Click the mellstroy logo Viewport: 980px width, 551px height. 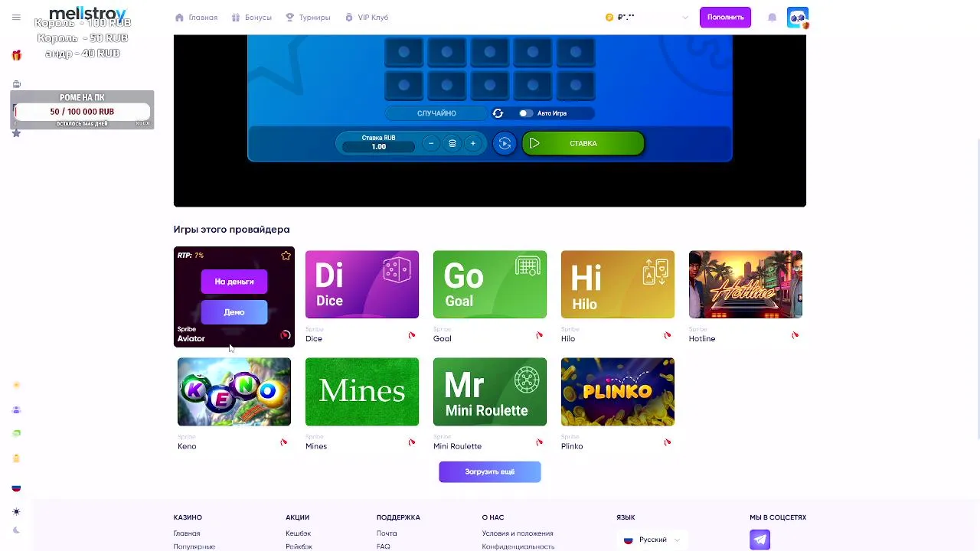(x=87, y=14)
